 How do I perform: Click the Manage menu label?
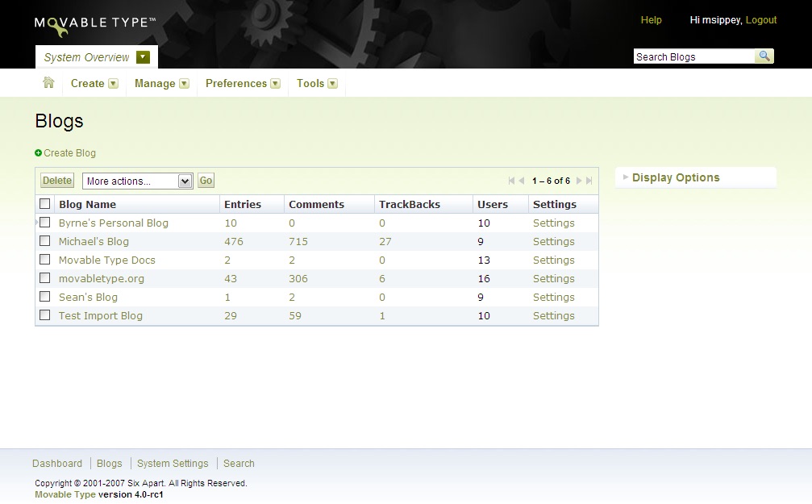[155, 83]
